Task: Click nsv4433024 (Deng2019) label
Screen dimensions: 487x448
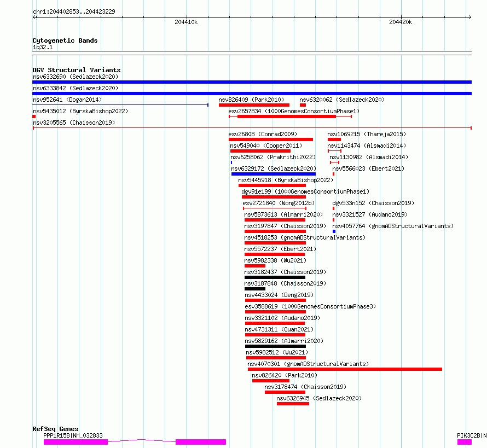Action: 279,295
